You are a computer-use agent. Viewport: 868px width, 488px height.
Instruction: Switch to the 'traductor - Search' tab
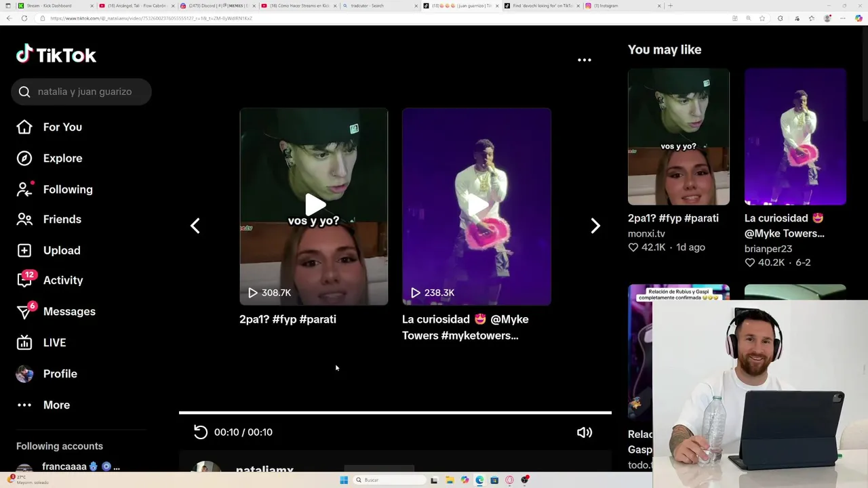click(x=380, y=5)
